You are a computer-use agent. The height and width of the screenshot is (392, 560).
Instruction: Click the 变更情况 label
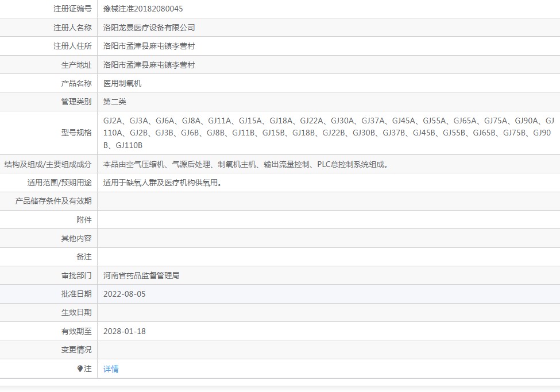pos(76,350)
